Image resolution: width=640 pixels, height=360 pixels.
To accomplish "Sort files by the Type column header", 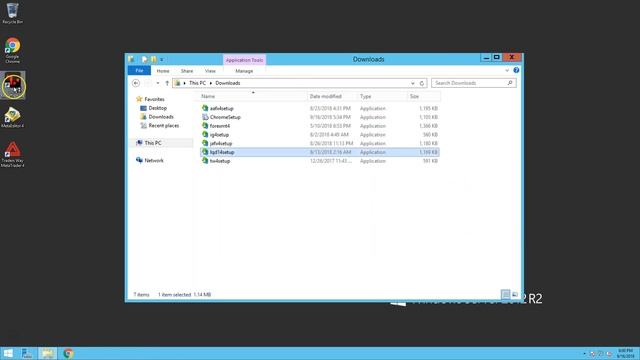I will coord(382,96).
